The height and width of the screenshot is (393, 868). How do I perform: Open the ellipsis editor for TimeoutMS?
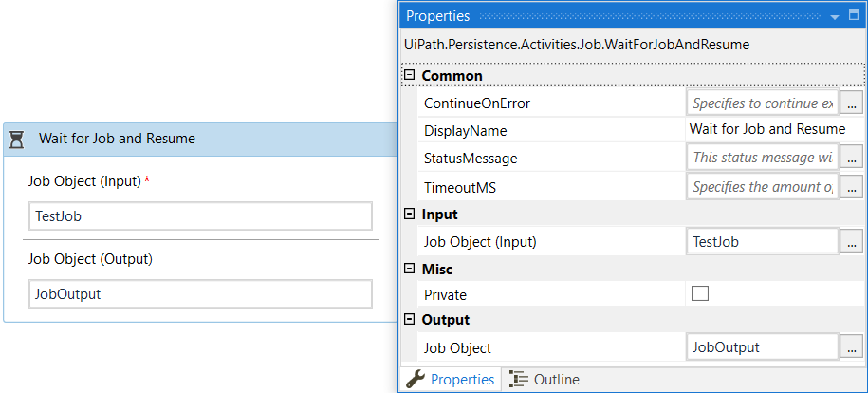click(851, 187)
